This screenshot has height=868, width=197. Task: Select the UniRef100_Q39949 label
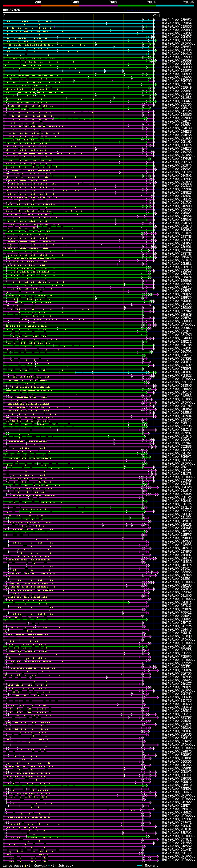[x=177, y=88]
